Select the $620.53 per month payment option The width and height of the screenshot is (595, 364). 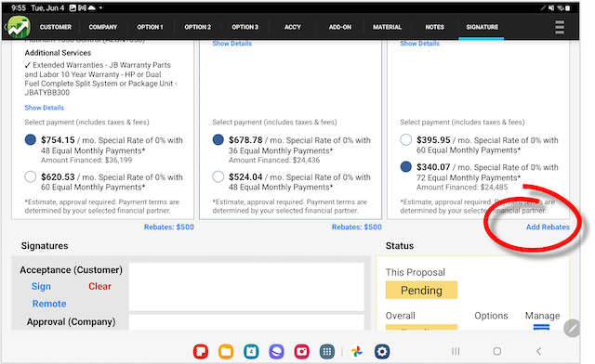(31, 176)
